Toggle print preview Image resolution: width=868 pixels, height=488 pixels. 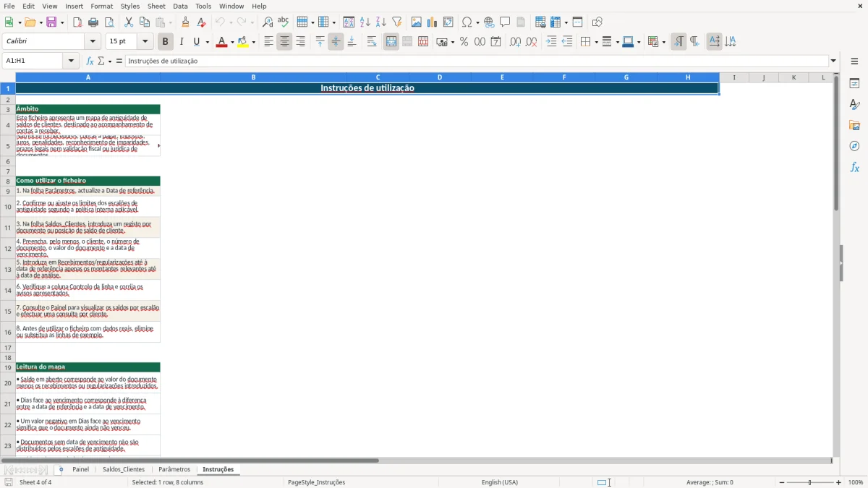pos(109,22)
